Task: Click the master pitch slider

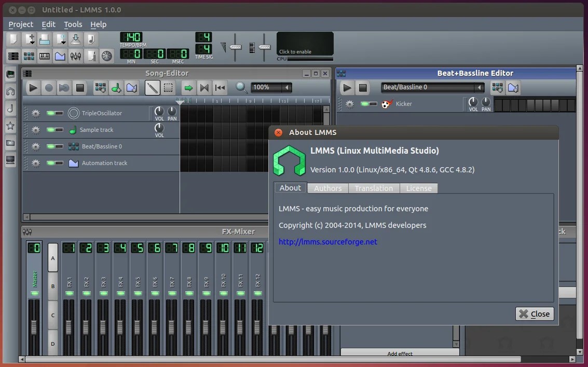Action: coord(264,47)
